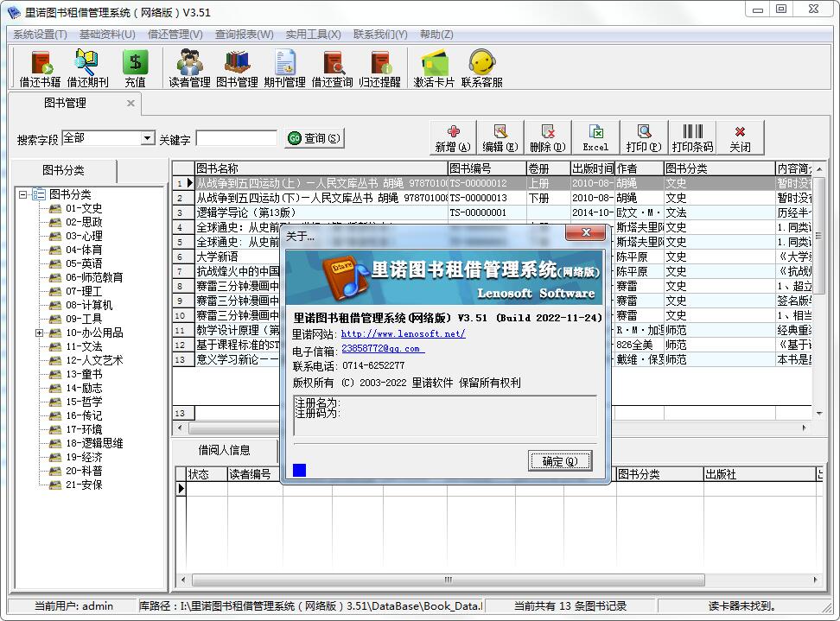Click the 23858772@qq.com email link
The width and height of the screenshot is (840, 621).
point(383,349)
